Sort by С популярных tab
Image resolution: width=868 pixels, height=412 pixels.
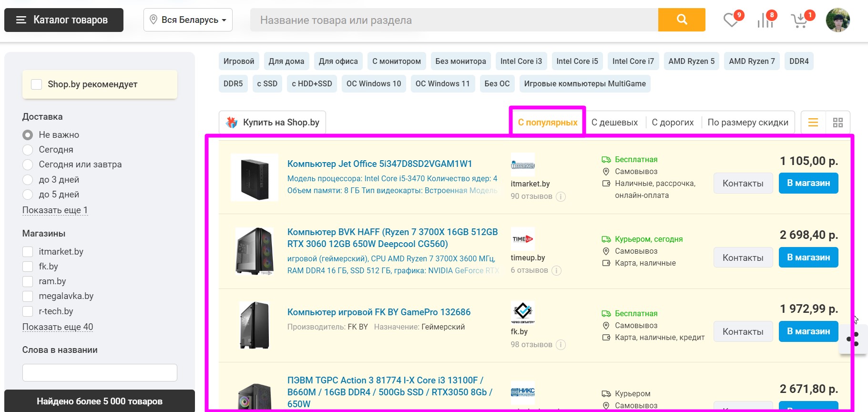(x=548, y=123)
